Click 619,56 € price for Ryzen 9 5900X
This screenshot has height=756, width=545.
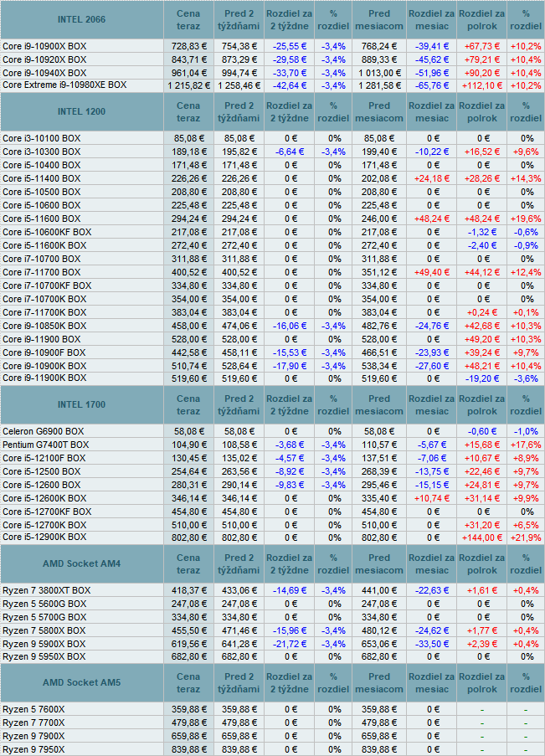[x=189, y=644]
